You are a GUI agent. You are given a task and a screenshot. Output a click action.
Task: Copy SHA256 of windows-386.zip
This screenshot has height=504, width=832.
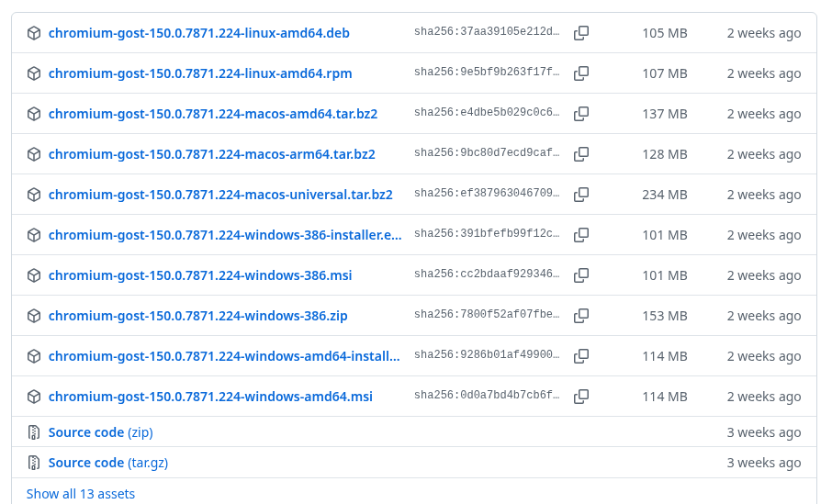pos(581,315)
